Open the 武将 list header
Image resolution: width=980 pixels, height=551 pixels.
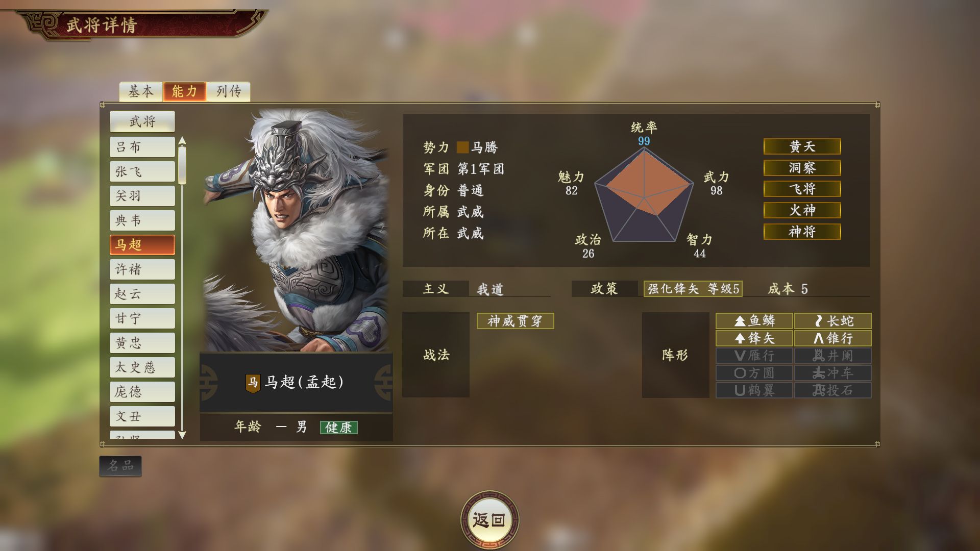(142, 121)
